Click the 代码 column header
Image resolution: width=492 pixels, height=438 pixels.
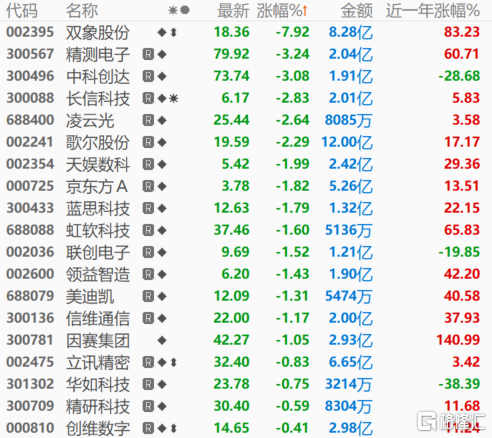(x=22, y=11)
